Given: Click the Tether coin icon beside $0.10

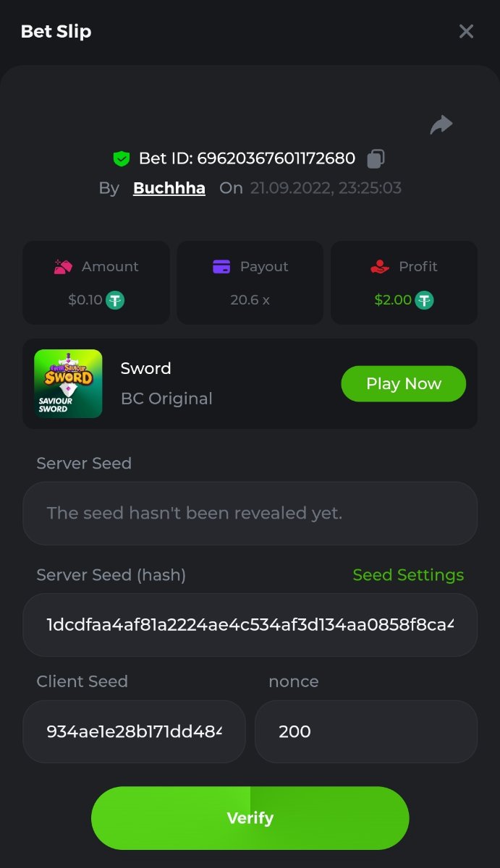Looking at the screenshot, I should [115, 299].
